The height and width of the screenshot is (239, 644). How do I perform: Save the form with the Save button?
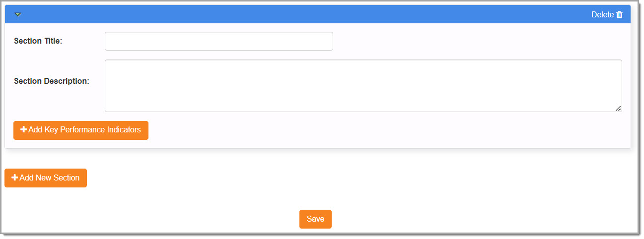[315, 219]
